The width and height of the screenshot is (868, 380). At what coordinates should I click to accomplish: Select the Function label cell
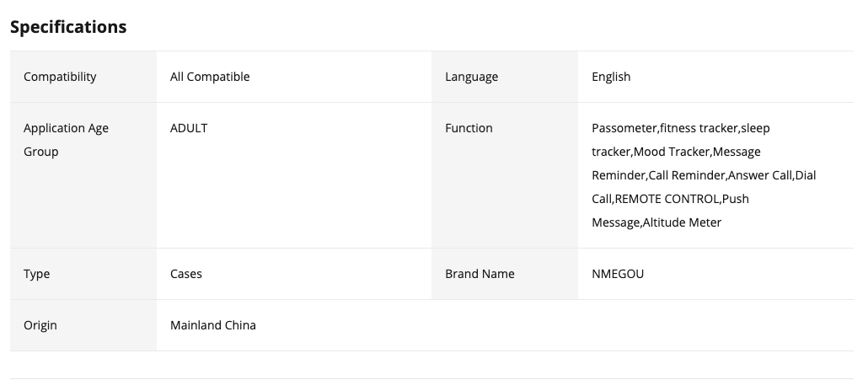click(469, 128)
